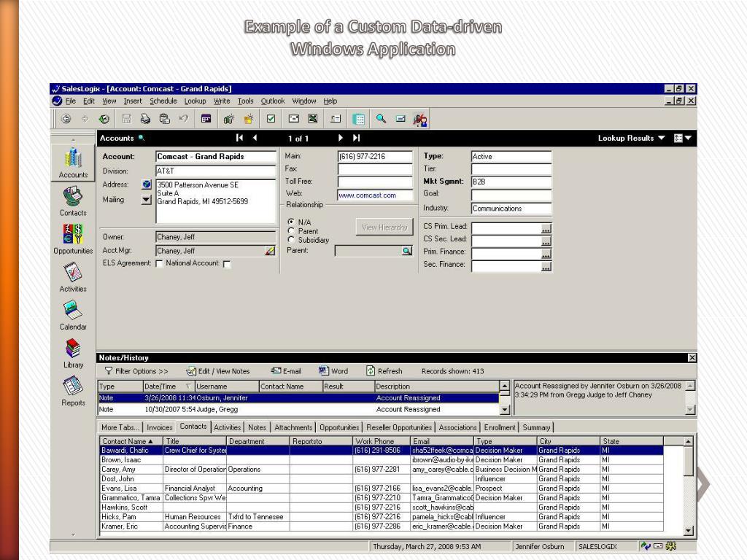Switch to the Reseller Opportunities tab
The width and height of the screenshot is (747, 560).
pyautogui.click(x=399, y=427)
